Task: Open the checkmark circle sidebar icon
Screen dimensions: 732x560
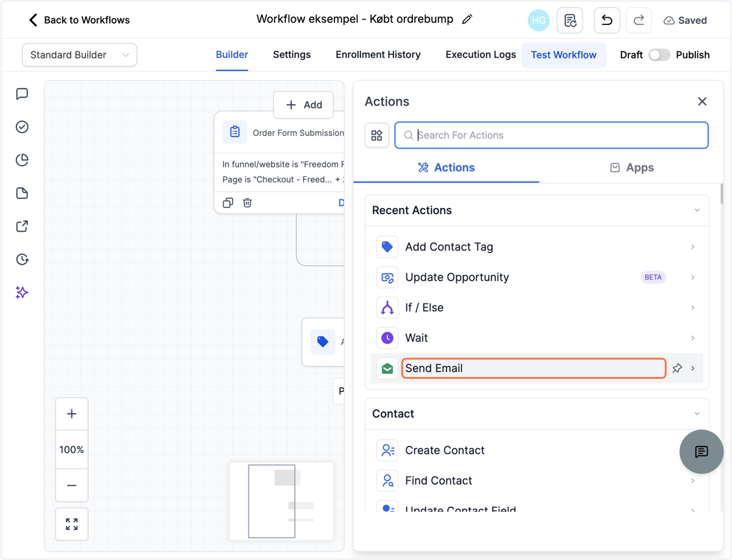Action: tap(22, 127)
